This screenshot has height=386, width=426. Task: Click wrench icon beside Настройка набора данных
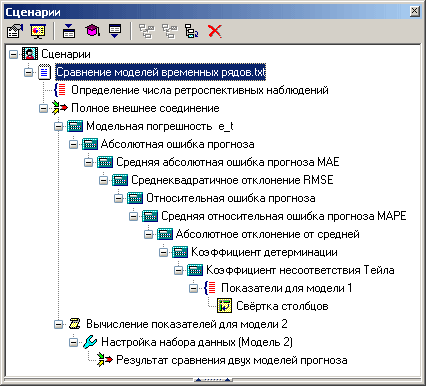90,342
